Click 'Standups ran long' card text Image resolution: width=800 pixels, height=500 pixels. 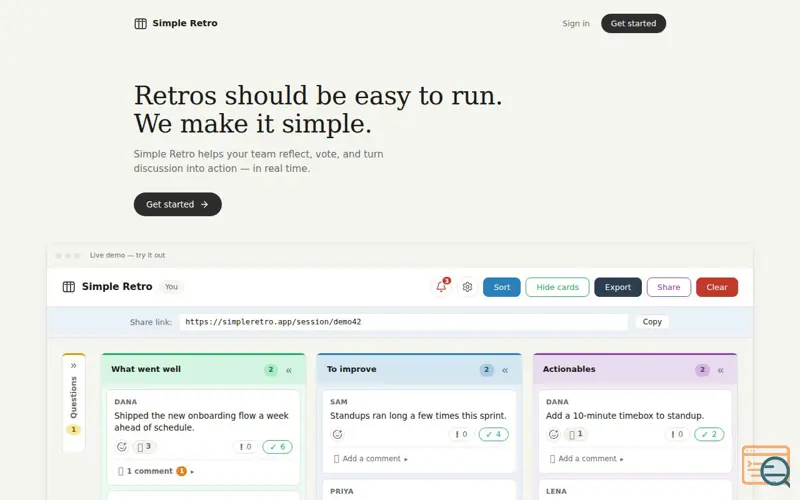click(x=418, y=416)
